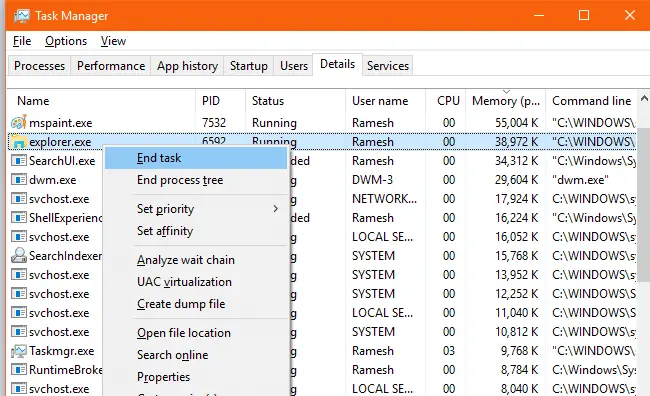Click icon of svchost.exe using 17,924 K
Image resolution: width=650 pixels, height=396 pixels.
19,199
